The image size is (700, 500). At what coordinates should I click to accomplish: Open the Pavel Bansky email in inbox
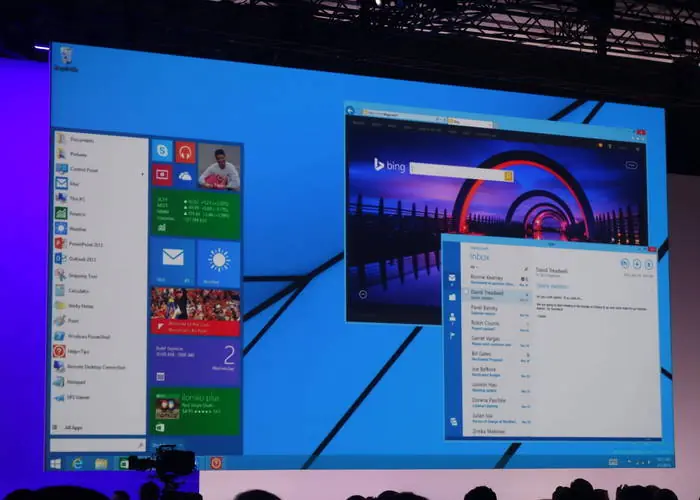499,310
